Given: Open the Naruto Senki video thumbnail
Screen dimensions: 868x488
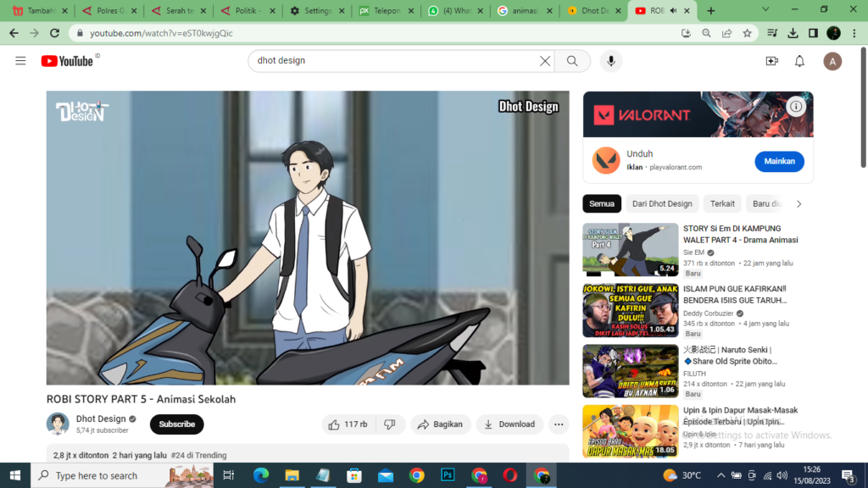Looking at the screenshot, I should pos(631,371).
